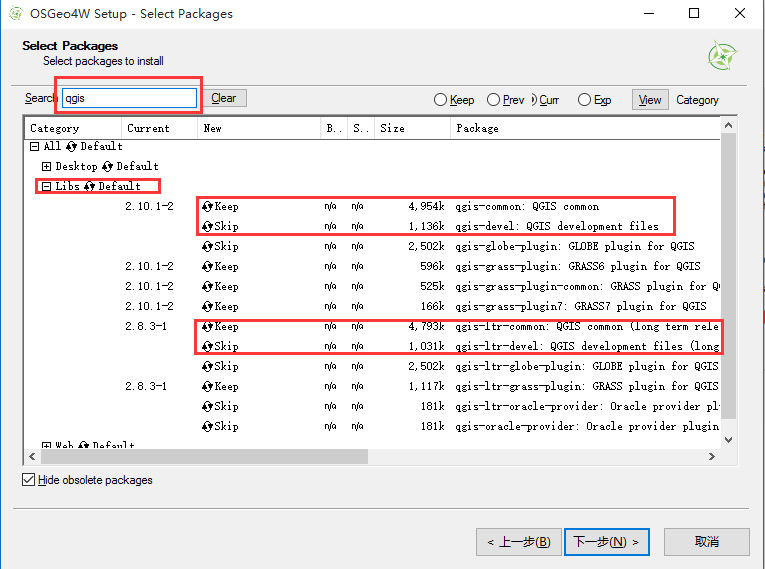The height and width of the screenshot is (569, 765).
Task: Cycle action icon for qgis-ltr-devel row
Action: click(207, 346)
